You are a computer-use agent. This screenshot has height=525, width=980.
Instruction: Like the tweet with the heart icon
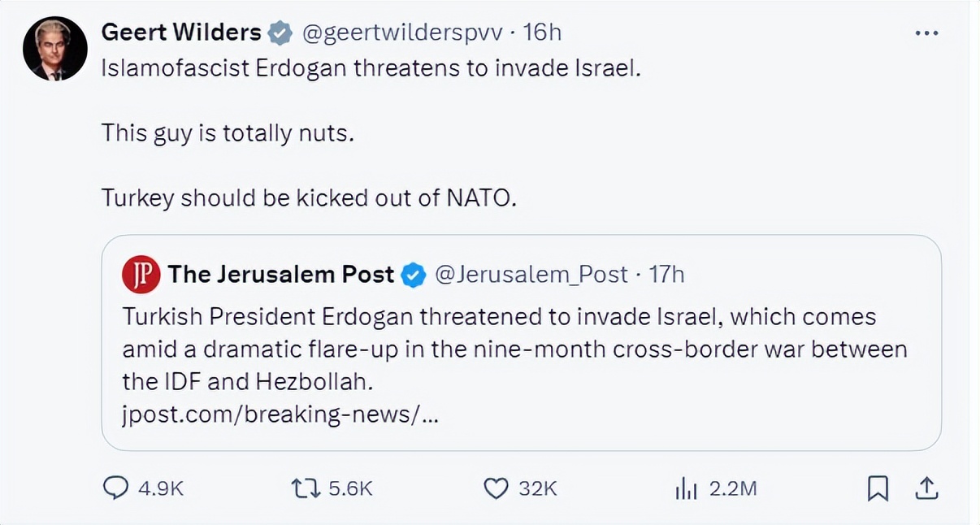click(x=496, y=488)
